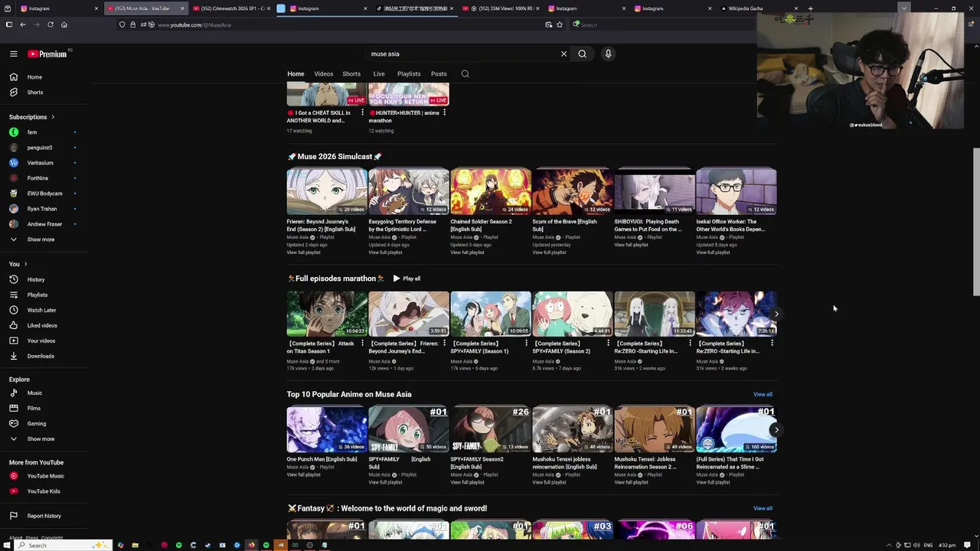
Task: Click the search magnifier button
Action: (583, 54)
